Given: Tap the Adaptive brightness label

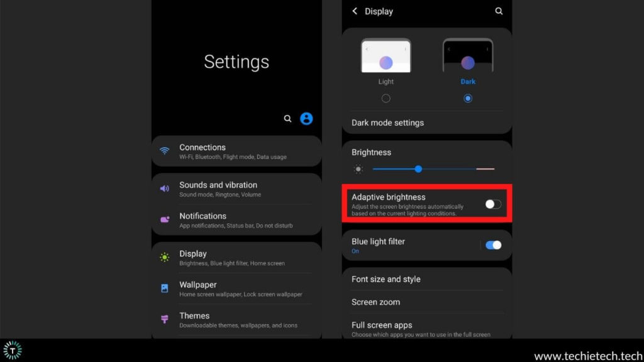Looking at the screenshot, I should [389, 197].
